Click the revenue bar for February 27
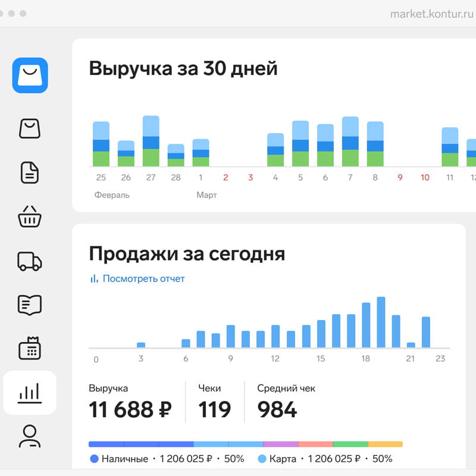Viewport: 476px width, 476px height. [151, 142]
